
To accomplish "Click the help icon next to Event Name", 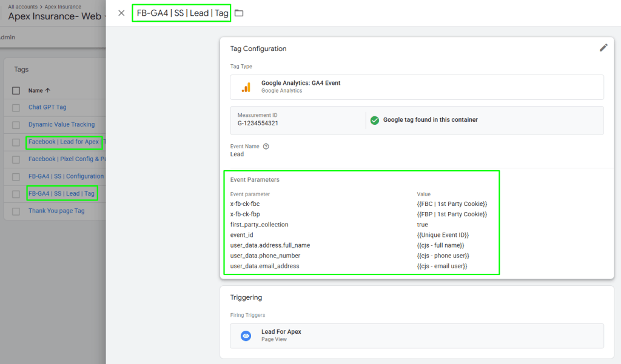I will click(x=266, y=146).
